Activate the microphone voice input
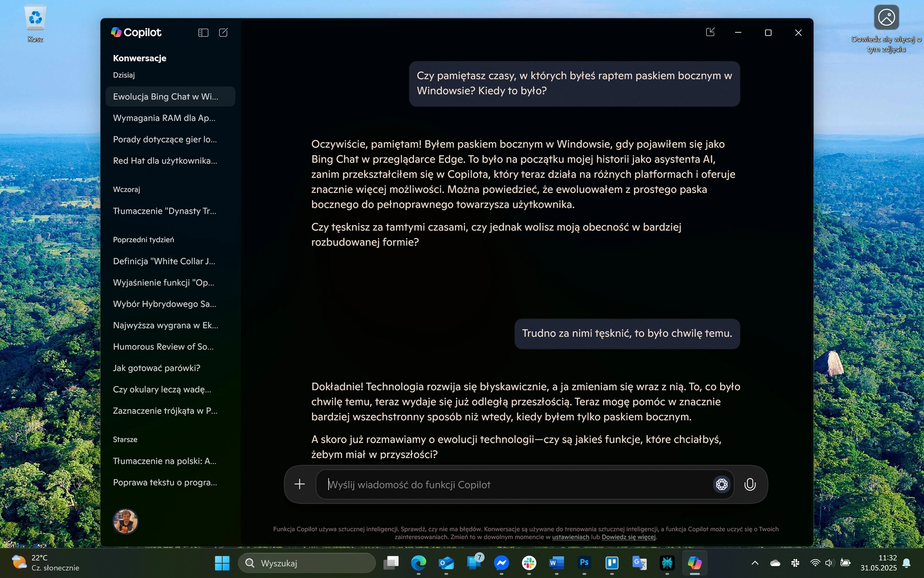This screenshot has width=924, height=578. click(750, 484)
